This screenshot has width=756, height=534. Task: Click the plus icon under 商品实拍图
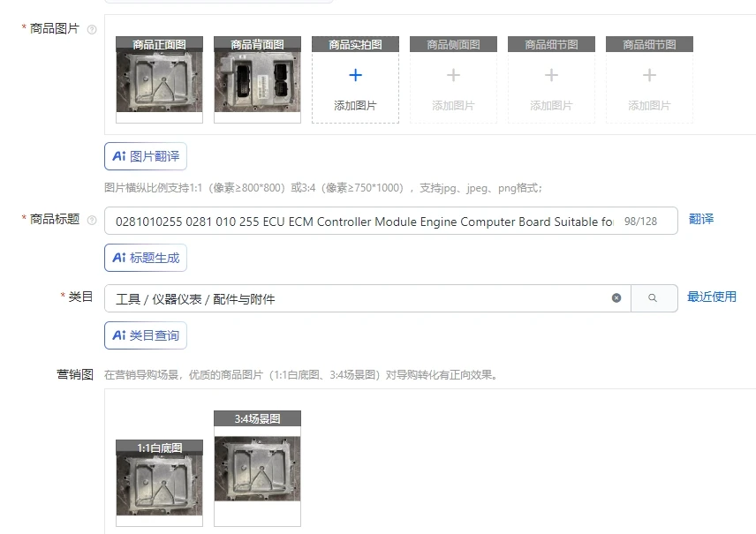point(355,75)
